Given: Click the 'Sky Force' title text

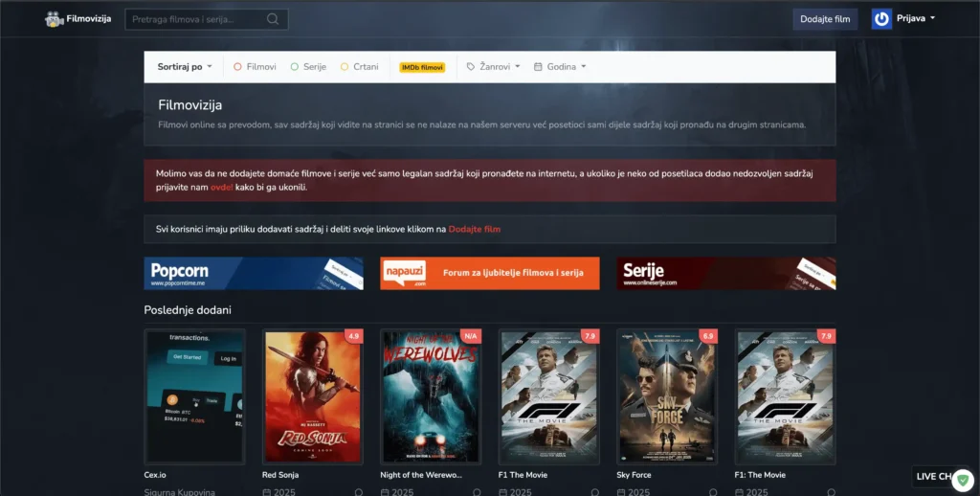Looking at the screenshot, I should coord(634,475).
